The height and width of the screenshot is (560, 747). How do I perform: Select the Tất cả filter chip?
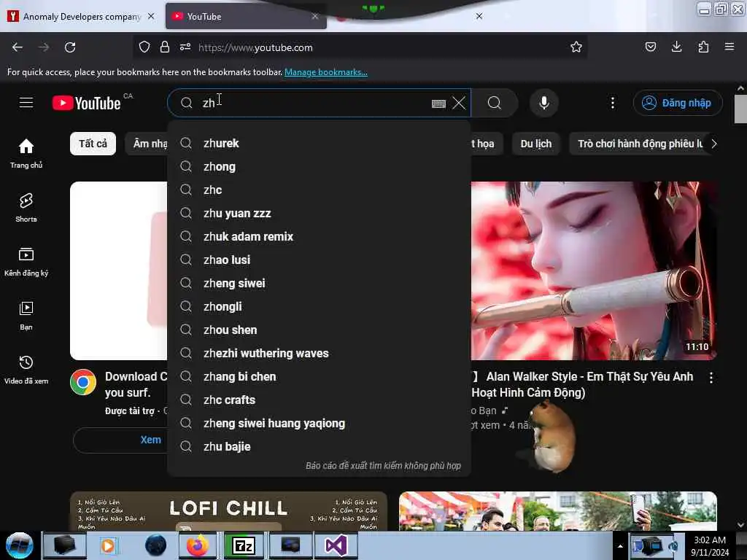tap(93, 144)
